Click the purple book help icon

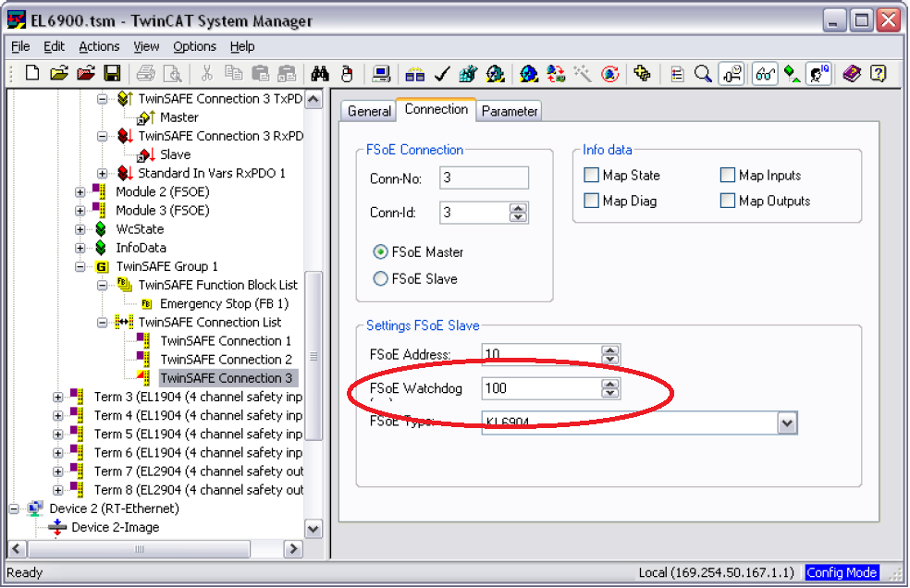pyautogui.click(x=852, y=74)
